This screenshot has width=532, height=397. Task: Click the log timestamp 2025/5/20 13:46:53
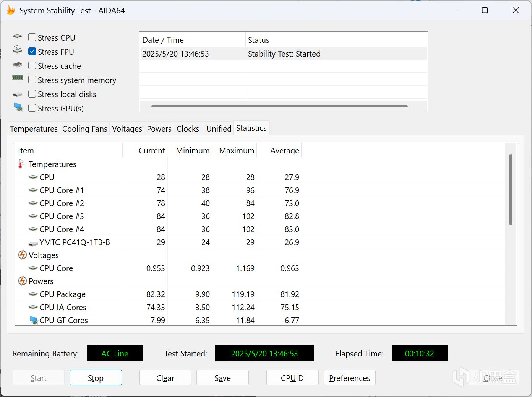pyautogui.click(x=175, y=54)
